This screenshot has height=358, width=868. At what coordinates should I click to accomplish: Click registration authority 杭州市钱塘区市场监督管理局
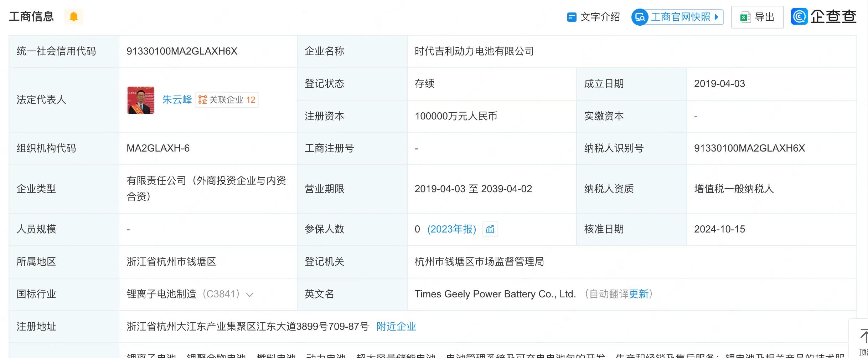[x=479, y=262]
